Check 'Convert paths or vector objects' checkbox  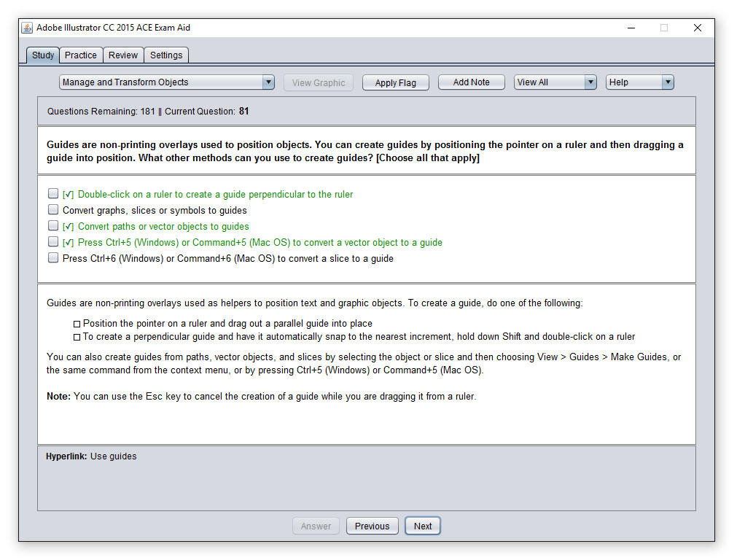[x=53, y=226]
